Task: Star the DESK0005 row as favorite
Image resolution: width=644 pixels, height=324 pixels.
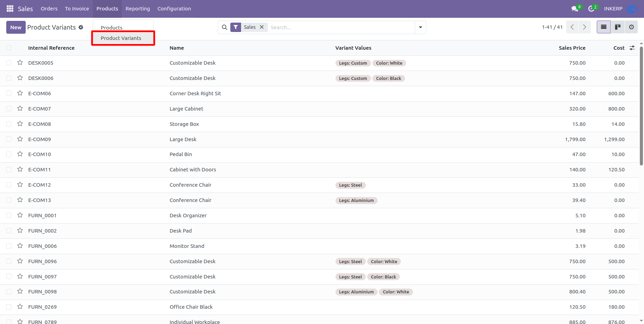Action: 20,63
